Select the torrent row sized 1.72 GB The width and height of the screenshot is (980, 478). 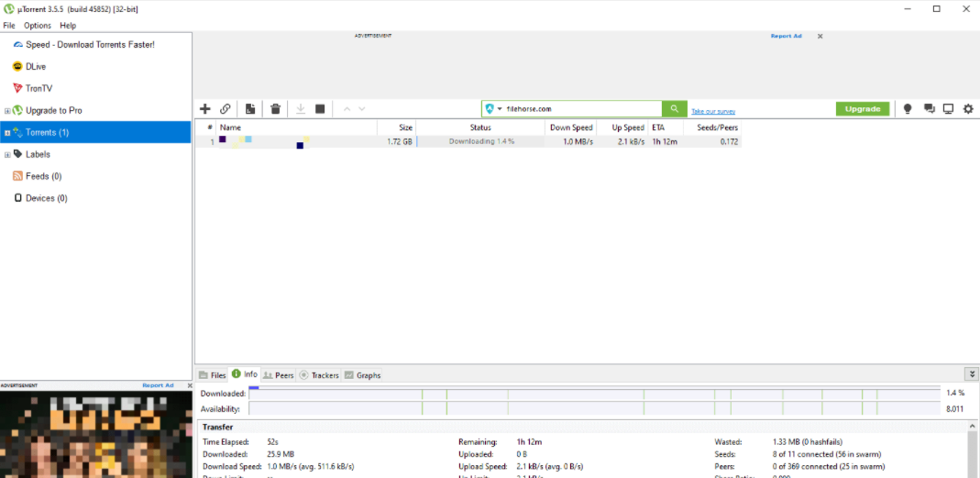point(468,142)
